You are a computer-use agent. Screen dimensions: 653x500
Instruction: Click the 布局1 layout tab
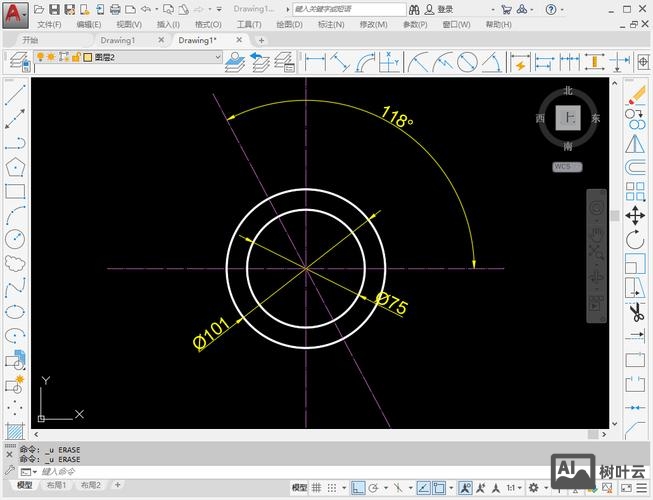(x=56, y=486)
